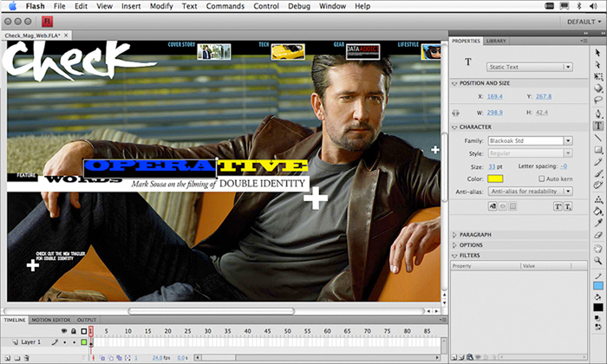Select the 3D Rotation tool
This screenshot has width=607, height=364.
click(x=598, y=88)
